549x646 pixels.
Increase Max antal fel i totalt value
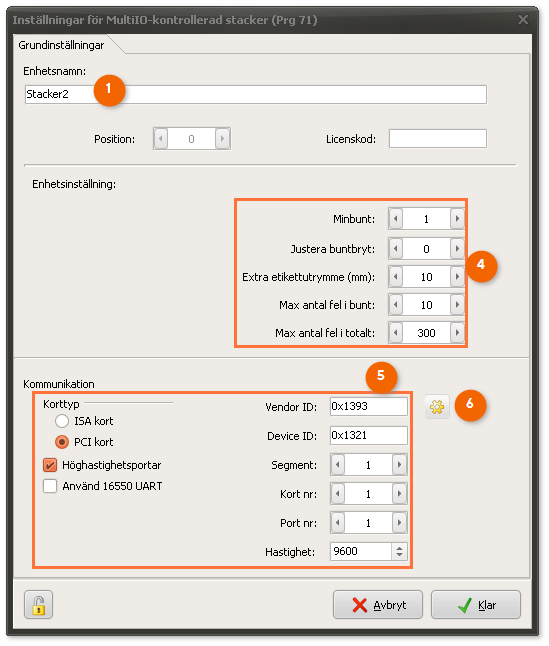[457, 332]
